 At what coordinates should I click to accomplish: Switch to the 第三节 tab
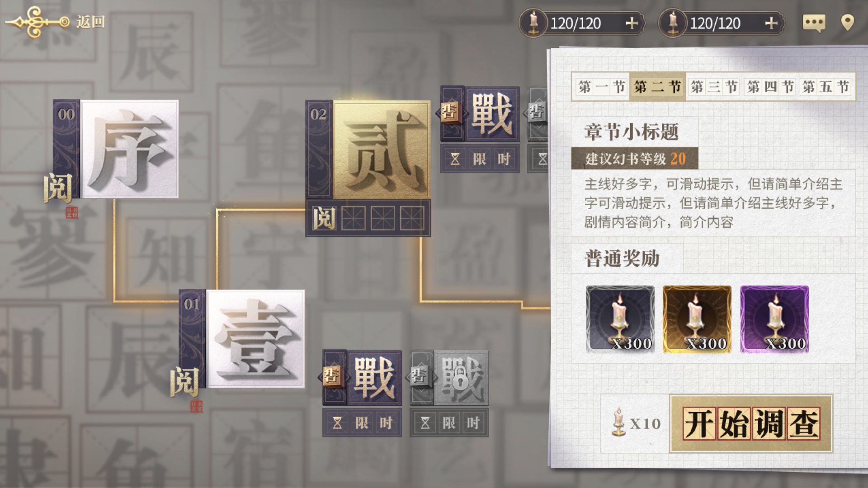pos(714,86)
